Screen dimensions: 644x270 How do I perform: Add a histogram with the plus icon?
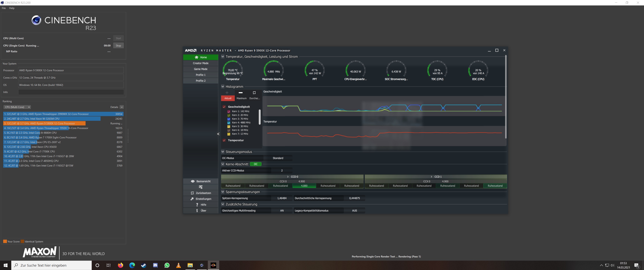click(x=227, y=93)
